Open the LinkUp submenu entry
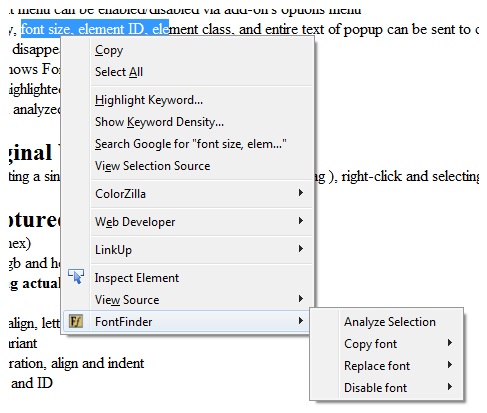Image resolution: width=487 pixels, height=413 pixels. 188,250
